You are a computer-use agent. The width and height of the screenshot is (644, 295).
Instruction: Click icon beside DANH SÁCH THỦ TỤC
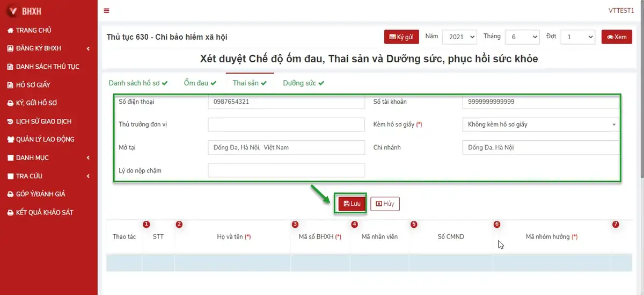pyautogui.click(x=10, y=67)
